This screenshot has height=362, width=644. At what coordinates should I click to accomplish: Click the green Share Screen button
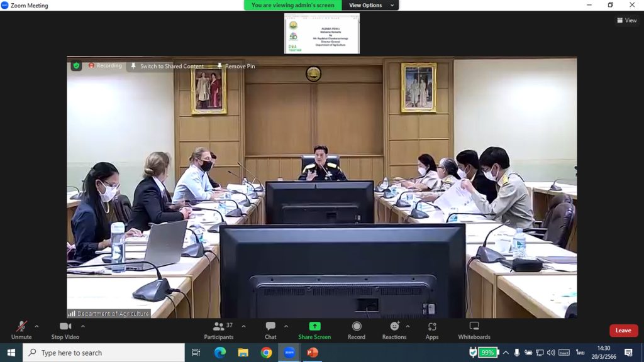[314, 331]
